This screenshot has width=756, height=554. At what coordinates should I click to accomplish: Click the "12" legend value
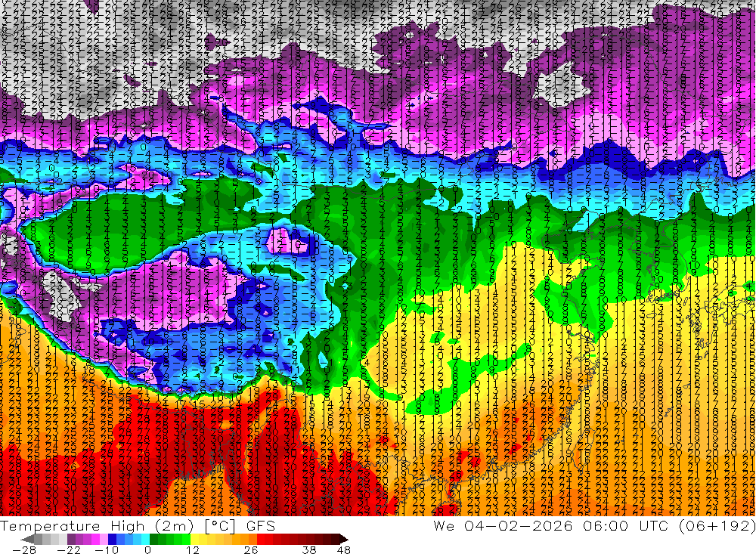192,550
